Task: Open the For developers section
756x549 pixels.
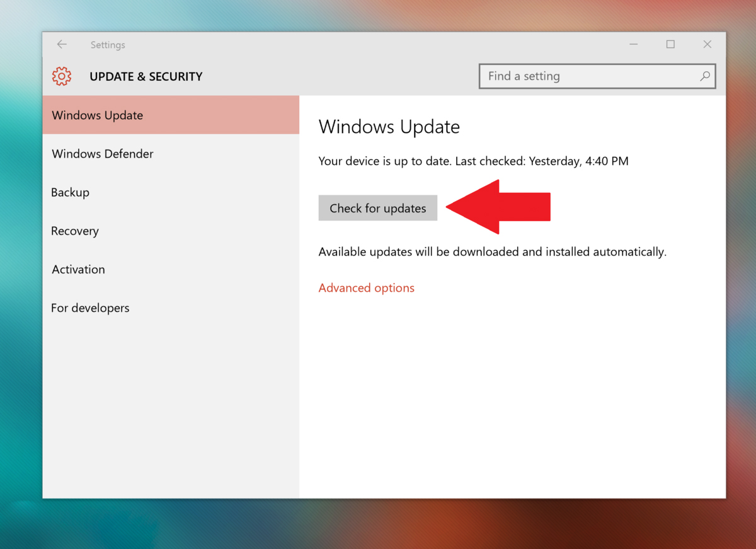Action: coord(90,308)
